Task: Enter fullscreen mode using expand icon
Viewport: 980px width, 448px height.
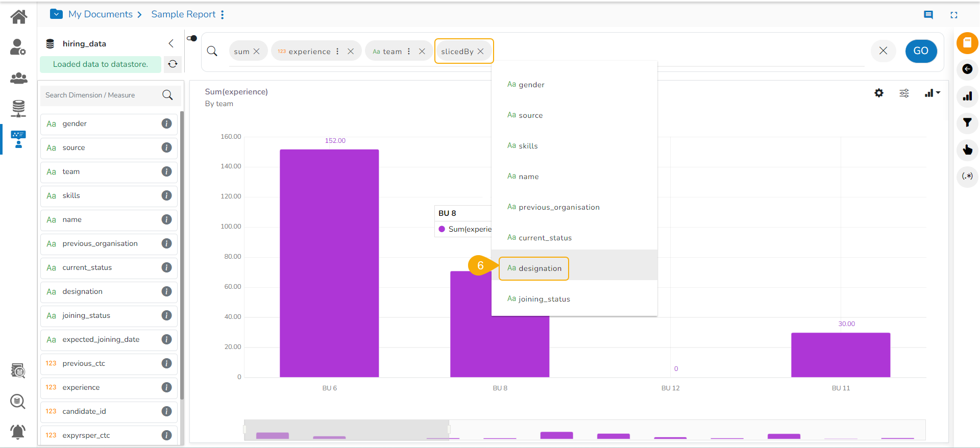Action: (953, 15)
